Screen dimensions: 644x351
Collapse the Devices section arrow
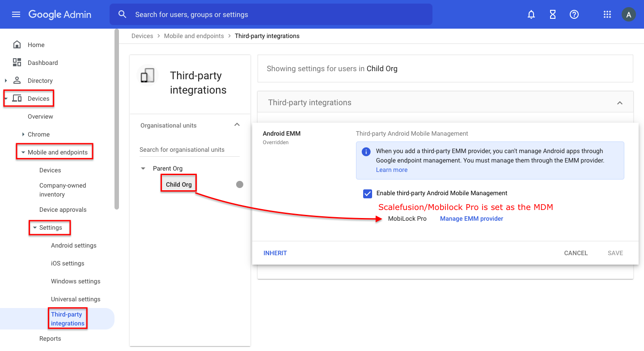(6, 98)
